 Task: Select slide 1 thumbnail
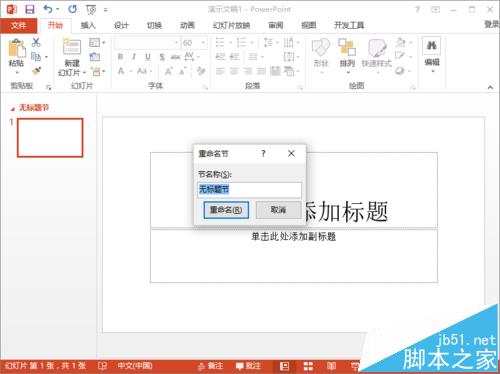[x=50, y=137]
